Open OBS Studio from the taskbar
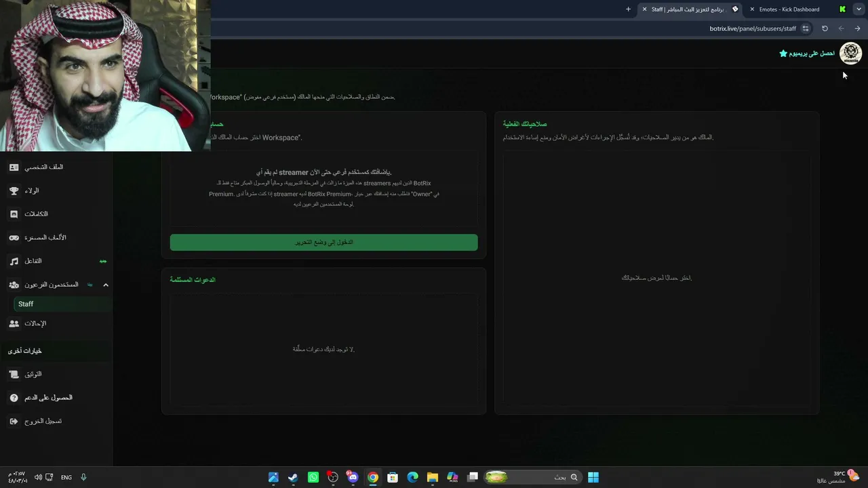This screenshot has width=868, height=488. pos(332,477)
